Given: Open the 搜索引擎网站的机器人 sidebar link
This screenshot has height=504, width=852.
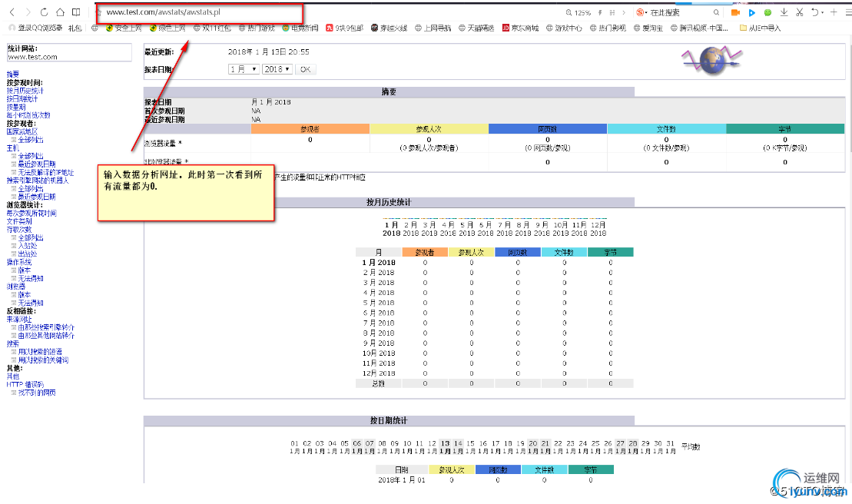Looking at the screenshot, I should coord(38,181).
